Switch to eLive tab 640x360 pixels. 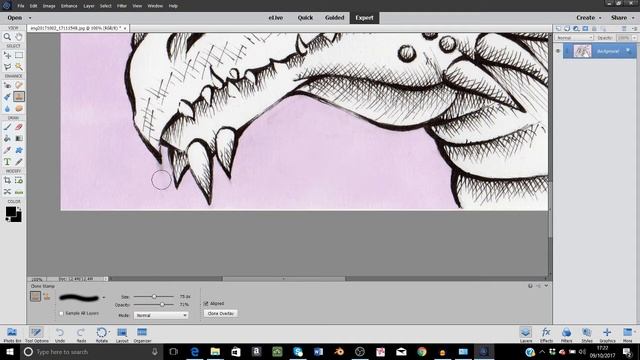(x=276, y=18)
